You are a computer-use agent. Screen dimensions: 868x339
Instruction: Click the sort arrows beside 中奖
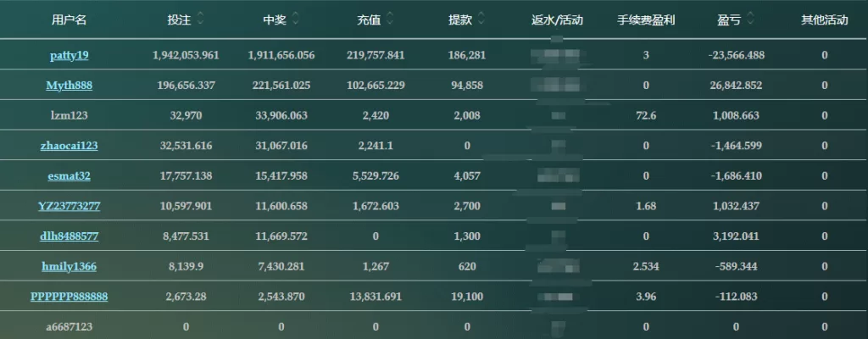click(294, 19)
